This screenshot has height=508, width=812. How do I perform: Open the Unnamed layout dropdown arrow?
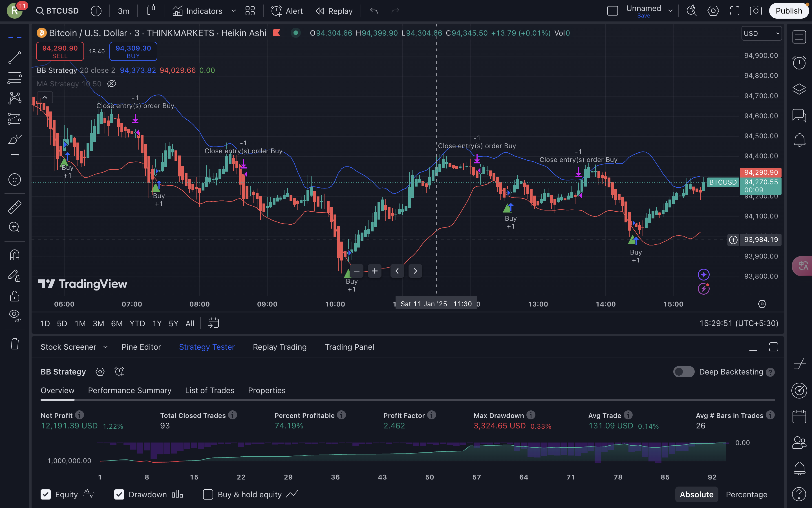tap(670, 11)
